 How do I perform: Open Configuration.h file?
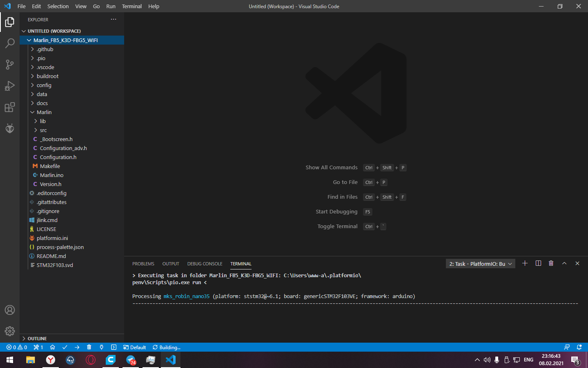(72, 157)
